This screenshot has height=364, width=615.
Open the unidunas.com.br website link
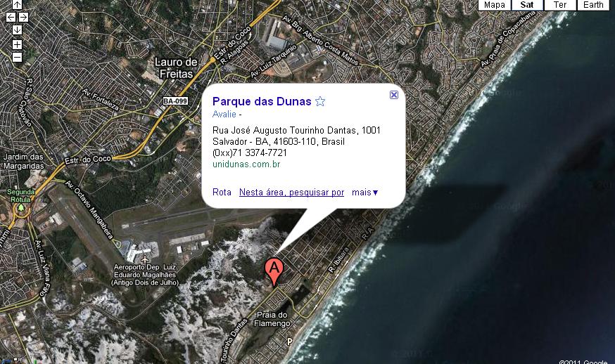click(246, 164)
